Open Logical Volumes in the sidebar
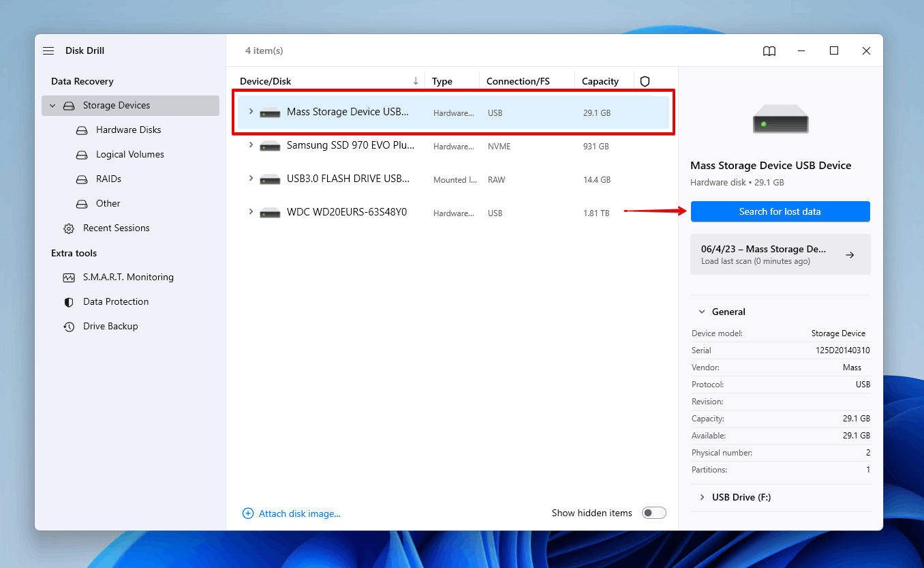This screenshot has width=924, height=568. 129,155
